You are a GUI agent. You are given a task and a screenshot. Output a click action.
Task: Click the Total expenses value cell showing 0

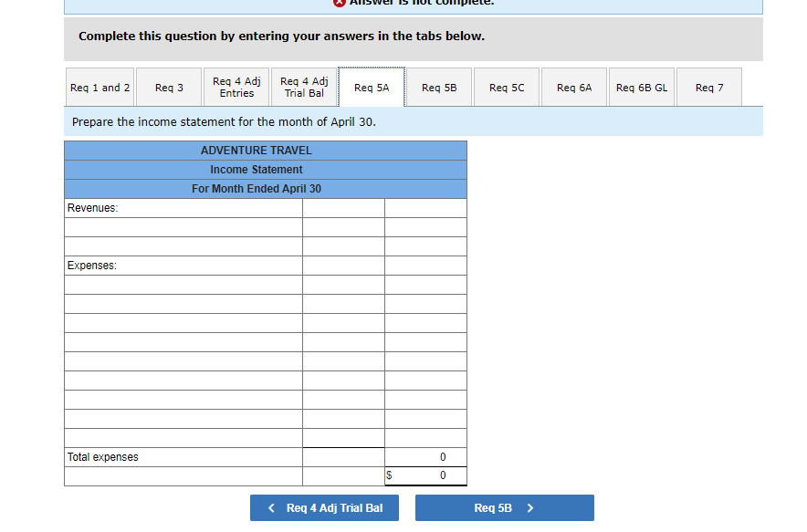[425, 457]
